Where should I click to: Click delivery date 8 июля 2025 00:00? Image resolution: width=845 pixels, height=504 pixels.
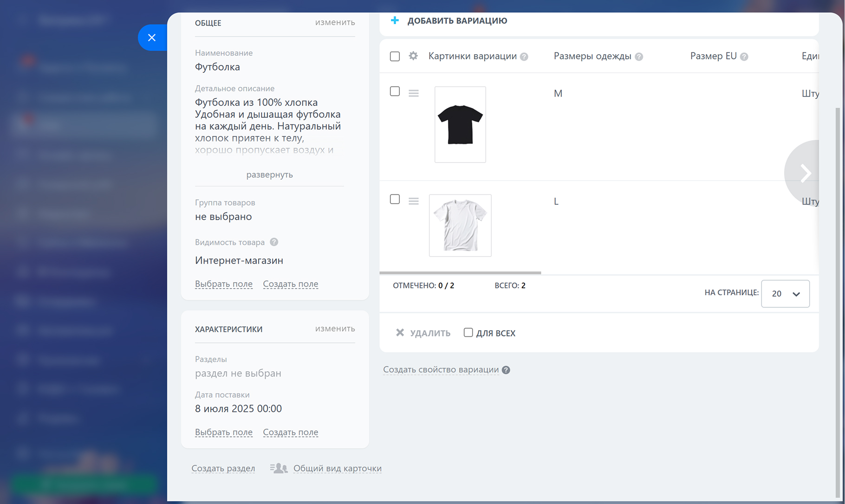pyautogui.click(x=238, y=408)
